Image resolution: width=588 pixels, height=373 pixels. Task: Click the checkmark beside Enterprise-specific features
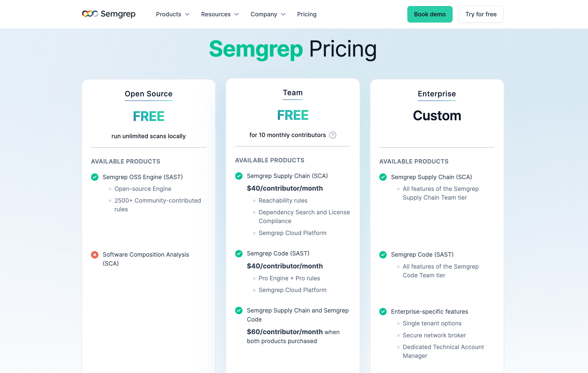coord(383,312)
